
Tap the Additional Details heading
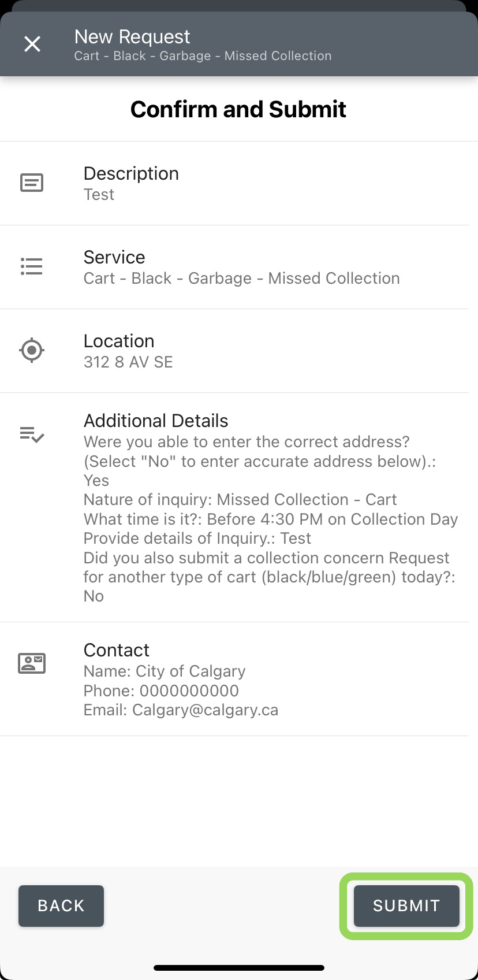tap(156, 421)
